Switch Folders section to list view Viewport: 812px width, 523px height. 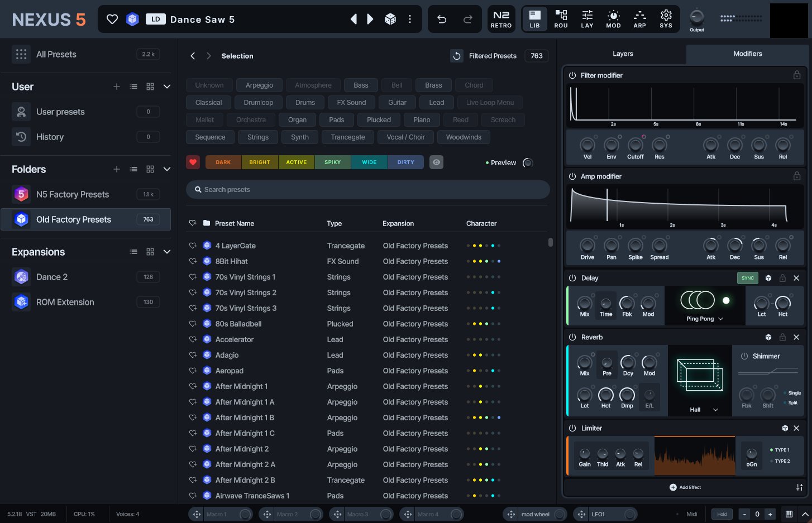pos(133,169)
